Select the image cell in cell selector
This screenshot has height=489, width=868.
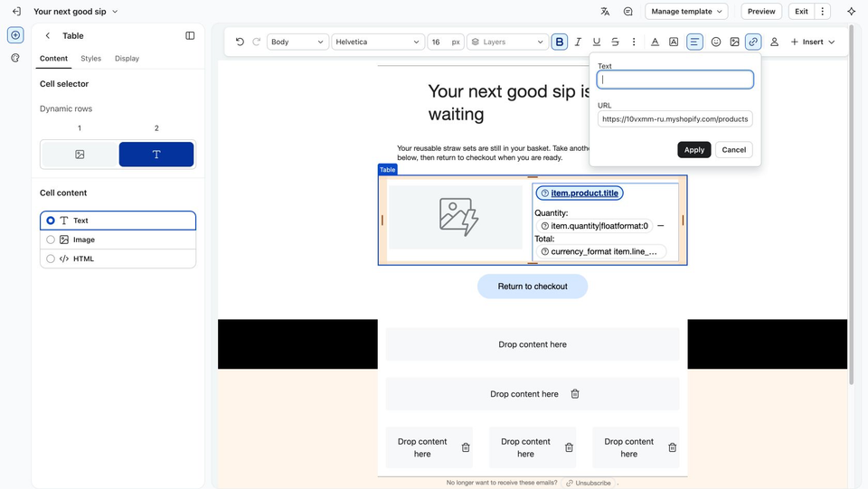[x=80, y=155]
